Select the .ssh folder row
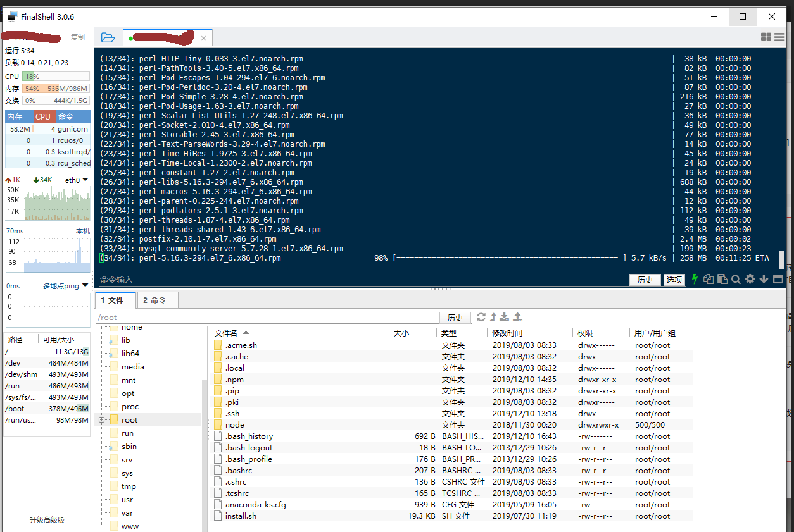Image resolution: width=794 pixels, height=532 pixels. (x=452, y=414)
